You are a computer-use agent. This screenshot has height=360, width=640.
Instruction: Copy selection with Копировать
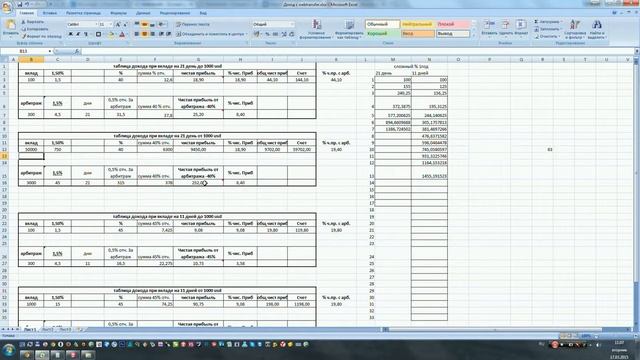(x=35, y=29)
